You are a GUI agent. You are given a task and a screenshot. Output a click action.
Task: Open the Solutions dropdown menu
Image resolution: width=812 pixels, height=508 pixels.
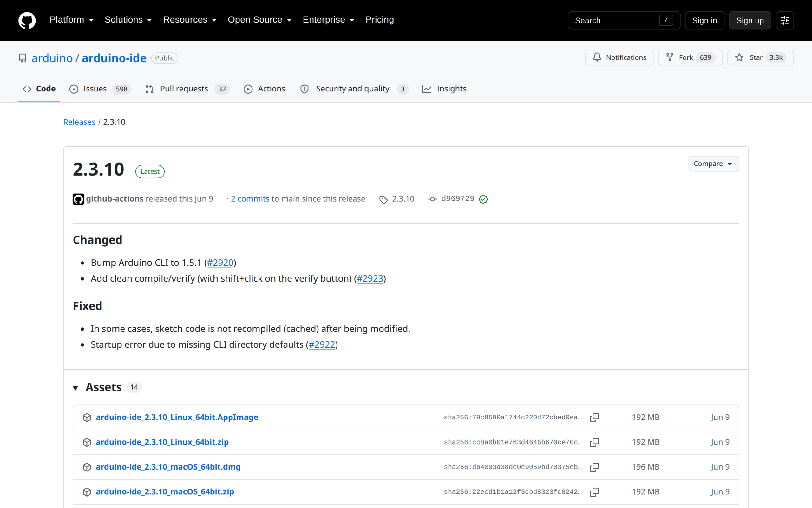[128, 20]
